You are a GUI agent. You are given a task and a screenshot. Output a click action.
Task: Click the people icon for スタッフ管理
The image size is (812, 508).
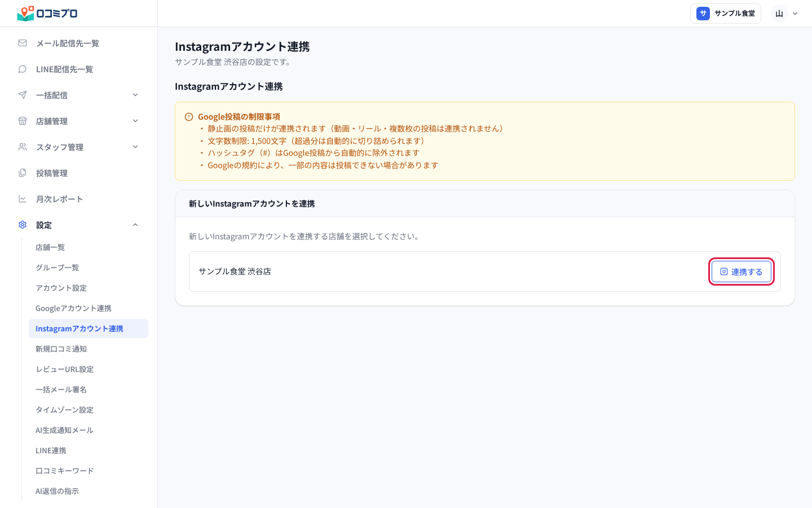[23, 147]
